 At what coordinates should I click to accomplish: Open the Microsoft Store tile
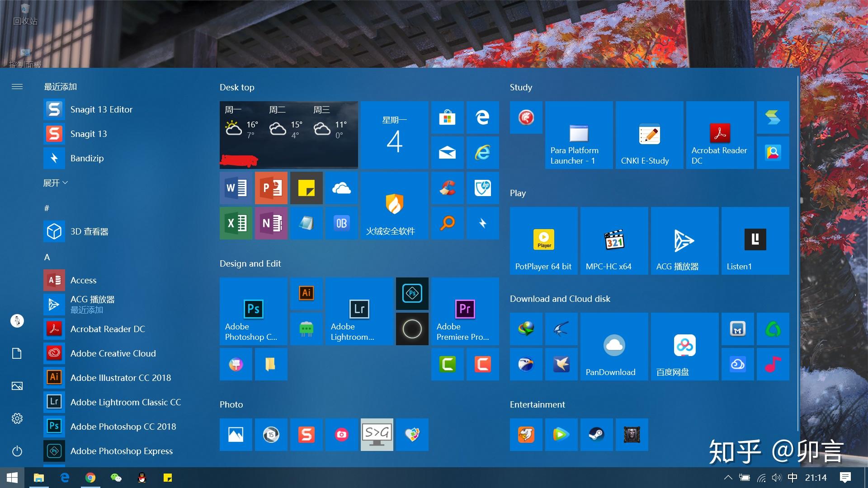click(447, 117)
